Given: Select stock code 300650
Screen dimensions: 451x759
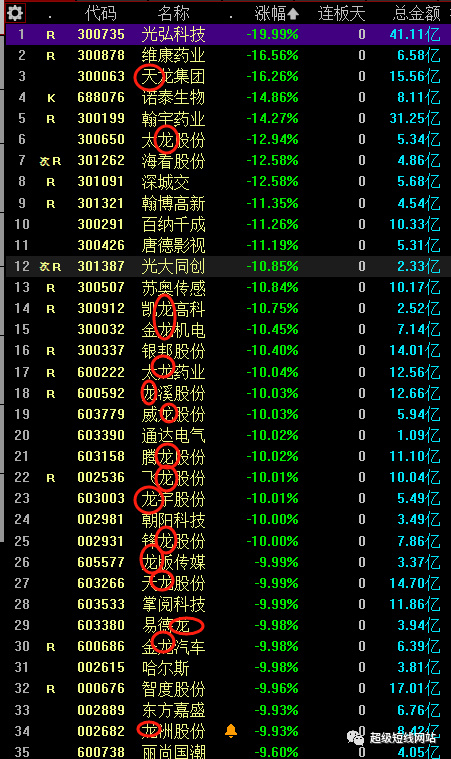Looking at the screenshot, I should [101, 139].
